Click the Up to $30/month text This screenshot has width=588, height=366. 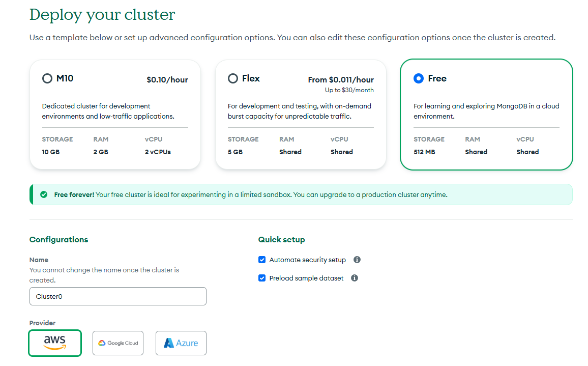pos(349,90)
